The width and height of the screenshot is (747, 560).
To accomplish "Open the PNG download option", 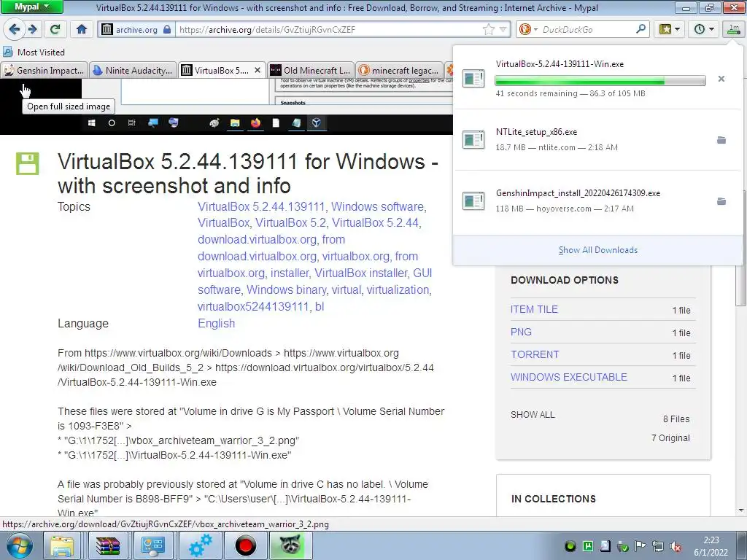I will [x=521, y=332].
